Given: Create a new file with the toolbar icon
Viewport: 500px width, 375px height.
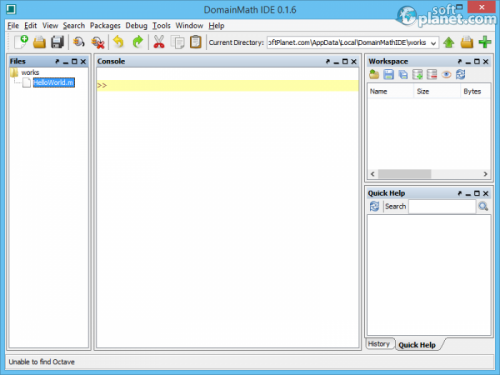Looking at the screenshot, I should [21, 42].
